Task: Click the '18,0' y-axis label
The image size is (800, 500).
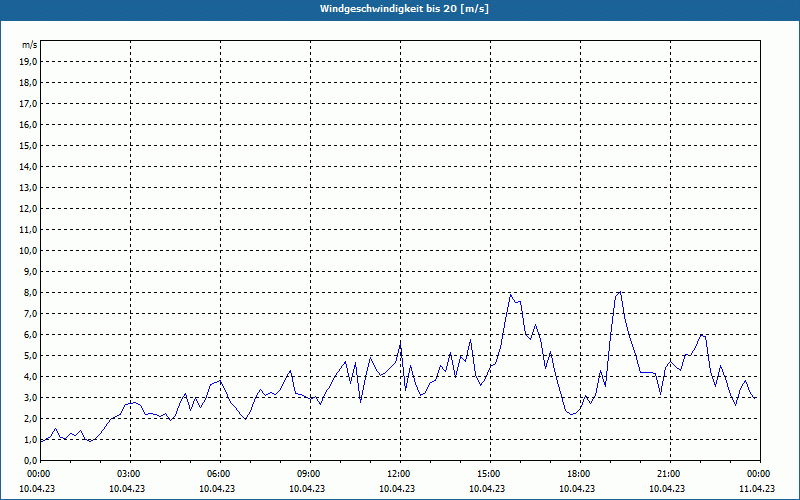Action: tap(29, 83)
